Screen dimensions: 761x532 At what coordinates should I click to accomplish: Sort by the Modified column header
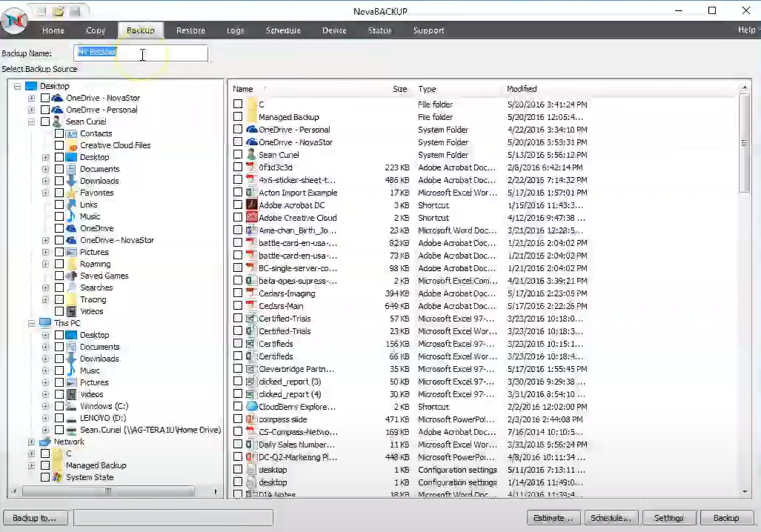point(522,89)
